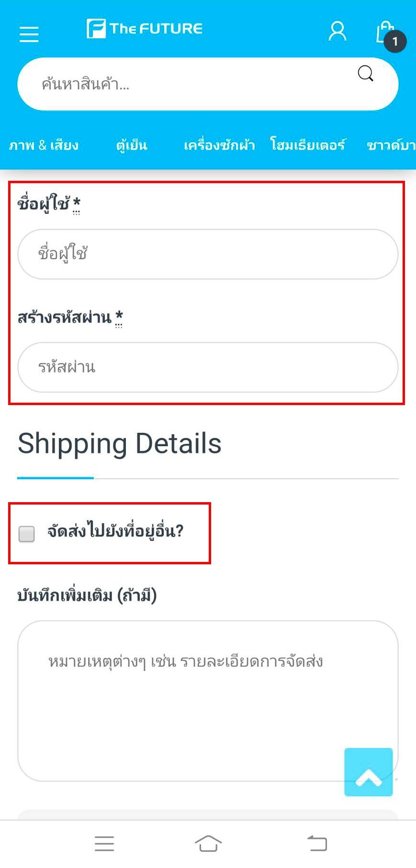Tap the Android home navigation icon
Image resolution: width=416 pixels, height=868 pixels.
point(208,844)
